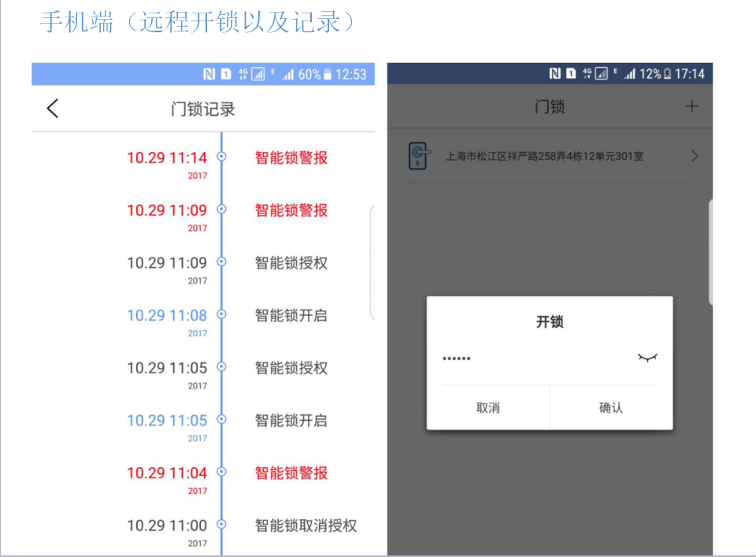The width and height of the screenshot is (756, 557).
Task: Tap the NFC icon in left status bar
Action: [209, 74]
